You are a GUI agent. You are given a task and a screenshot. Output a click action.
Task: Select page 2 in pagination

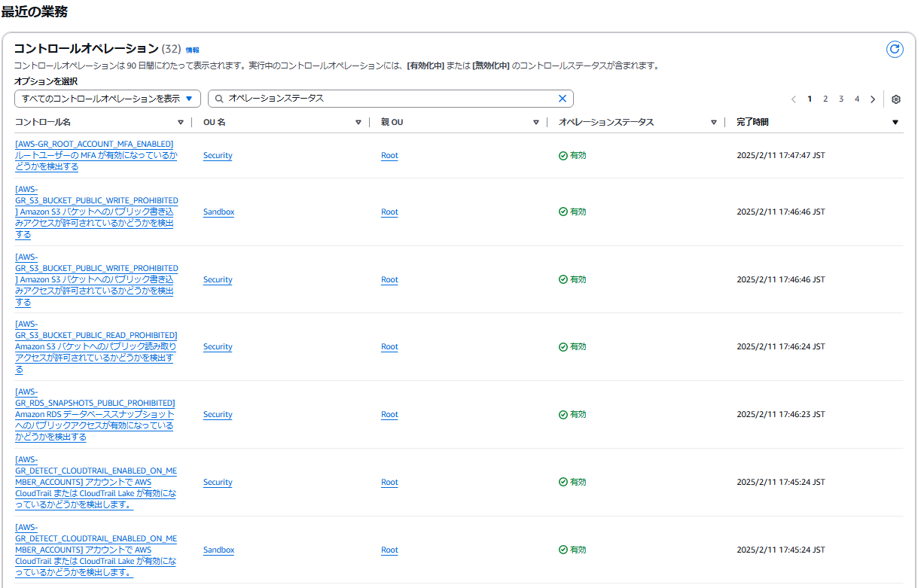coord(825,99)
